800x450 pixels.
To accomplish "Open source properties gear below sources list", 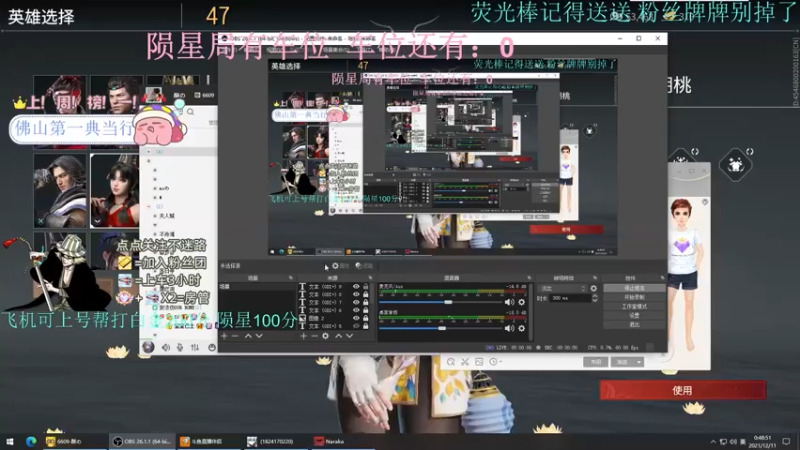I will [326, 336].
